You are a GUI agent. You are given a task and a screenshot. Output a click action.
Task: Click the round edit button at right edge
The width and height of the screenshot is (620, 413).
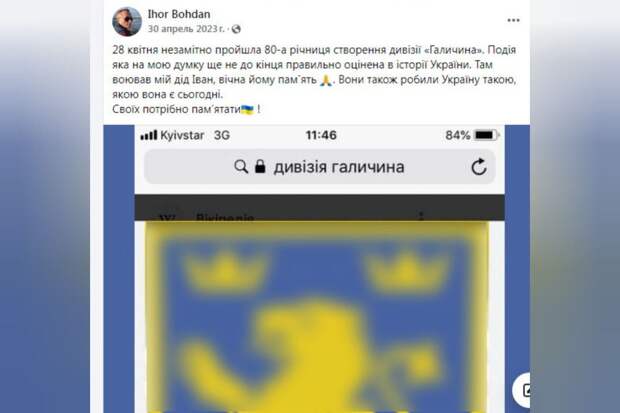[522, 390]
